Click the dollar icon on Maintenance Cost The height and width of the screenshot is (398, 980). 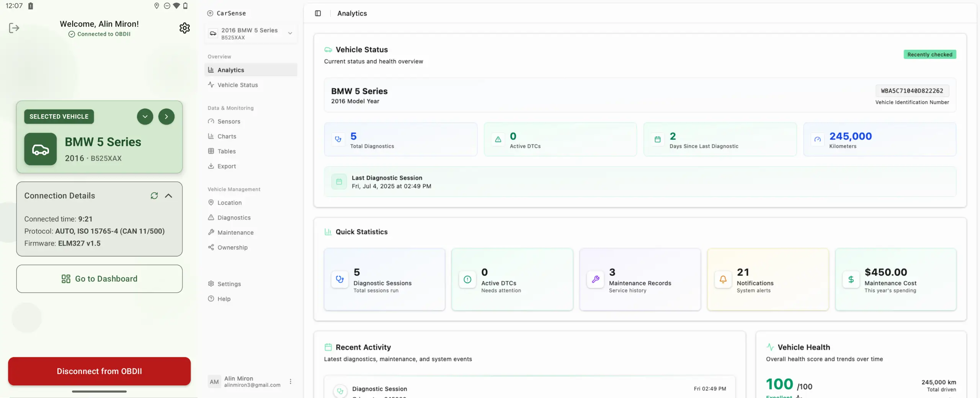tap(851, 280)
